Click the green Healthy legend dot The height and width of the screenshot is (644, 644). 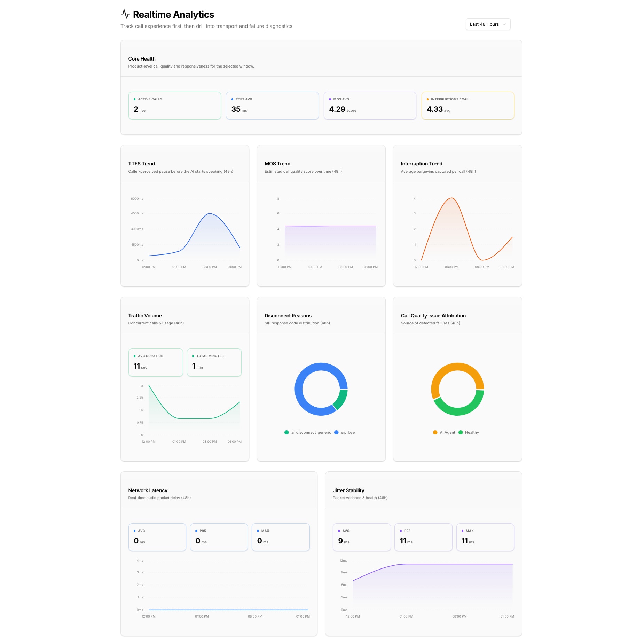coord(461,432)
